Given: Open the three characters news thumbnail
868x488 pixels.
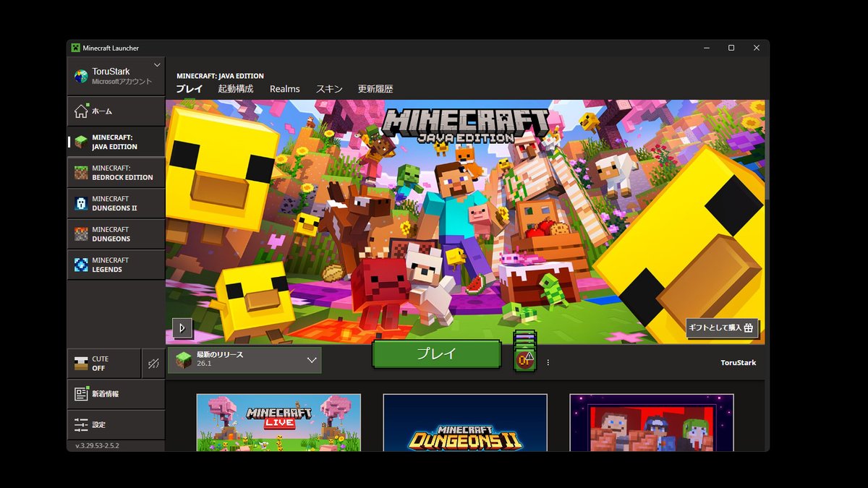Looking at the screenshot, I should point(652,423).
